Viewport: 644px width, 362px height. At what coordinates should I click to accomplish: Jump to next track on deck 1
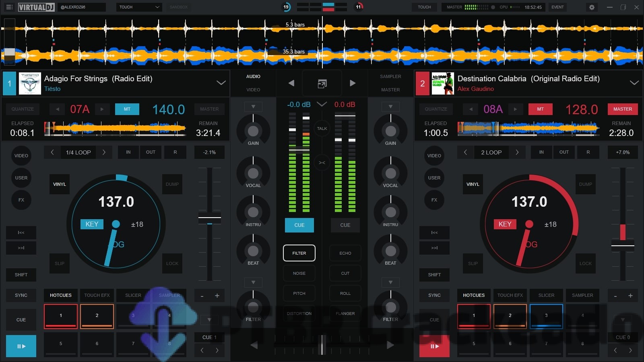pos(21,248)
